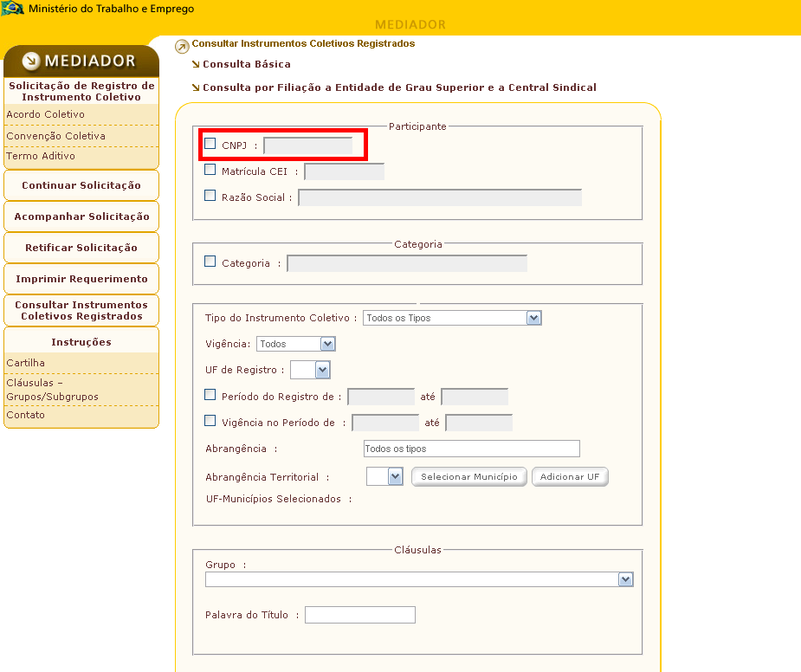The width and height of the screenshot is (801, 672).
Task: Click the Selecionar Município button
Action: 468,477
